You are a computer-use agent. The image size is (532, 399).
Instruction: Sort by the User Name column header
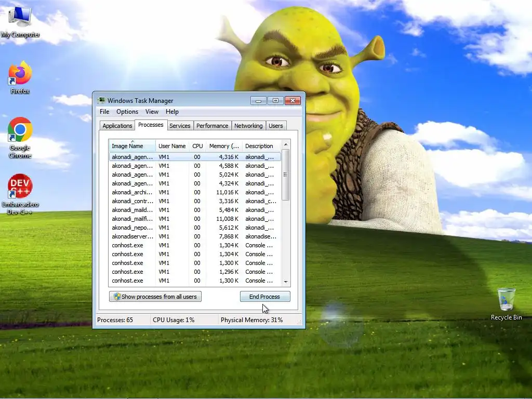[172, 146]
